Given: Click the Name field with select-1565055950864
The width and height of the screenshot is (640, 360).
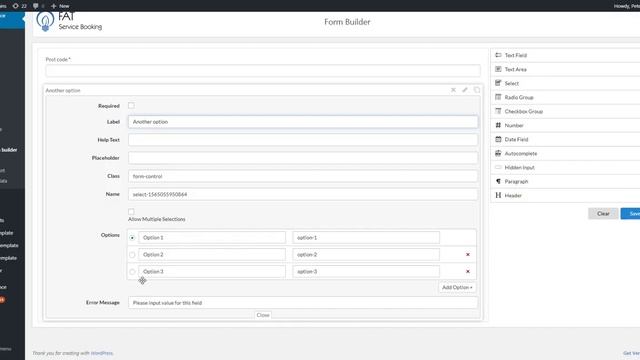Looking at the screenshot, I should pyautogui.click(x=303, y=194).
